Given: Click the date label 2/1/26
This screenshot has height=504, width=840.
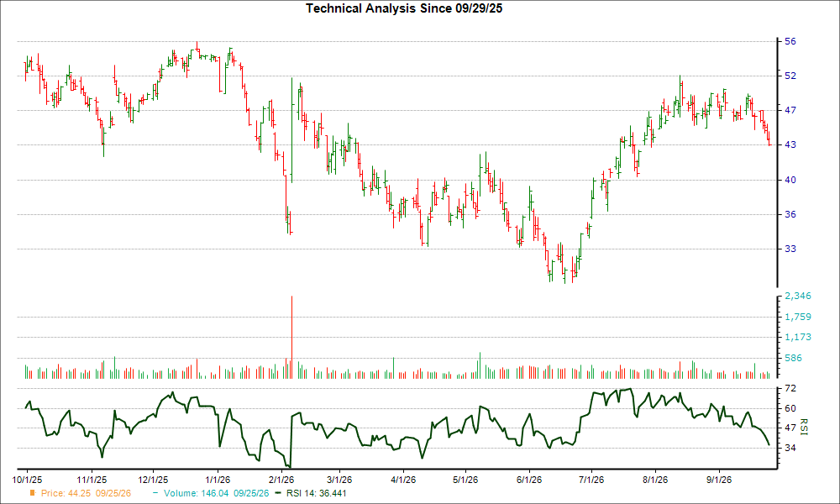Looking at the screenshot, I should coord(281,480).
